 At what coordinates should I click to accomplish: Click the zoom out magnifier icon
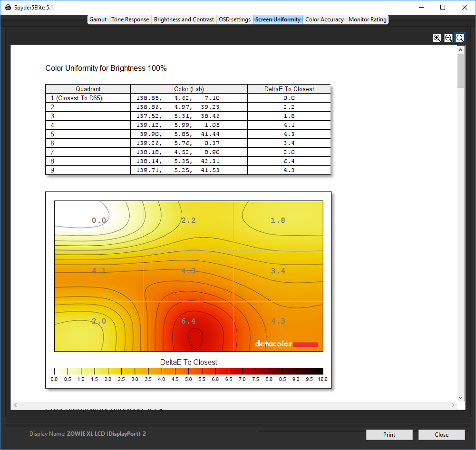pos(448,38)
